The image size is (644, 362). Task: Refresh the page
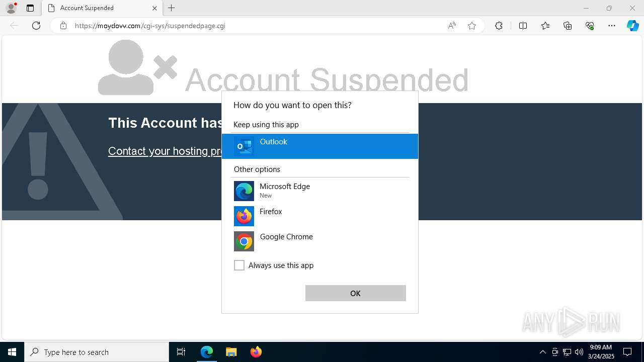(36, 26)
